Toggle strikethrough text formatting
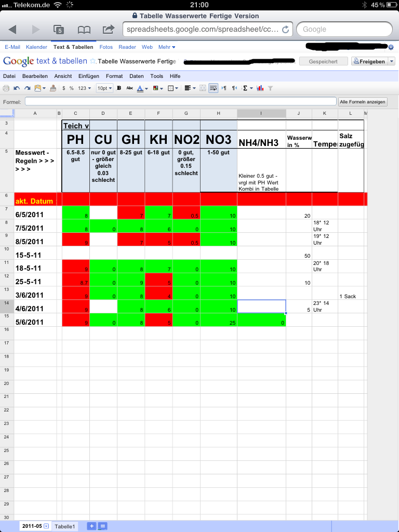Image resolution: width=399 pixels, height=532 pixels. coord(129,88)
